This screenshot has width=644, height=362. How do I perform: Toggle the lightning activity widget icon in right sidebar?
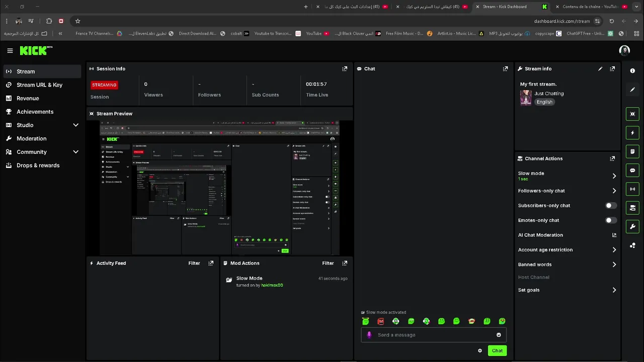tap(632, 133)
